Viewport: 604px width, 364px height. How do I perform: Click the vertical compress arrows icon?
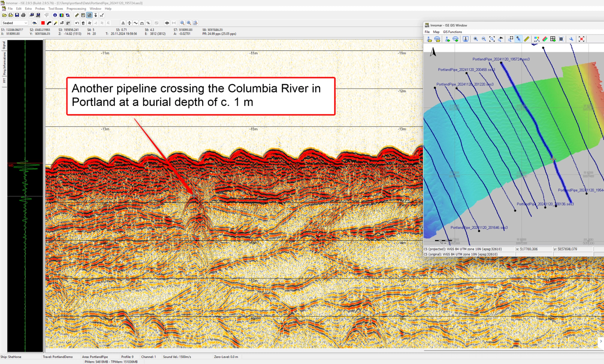coord(129,23)
